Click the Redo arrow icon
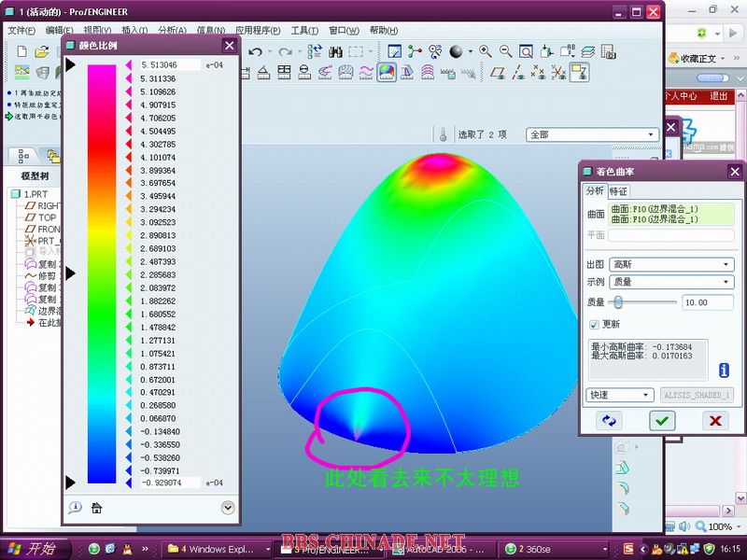This screenshot has height=560, width=747. click(x=285, y=51)
